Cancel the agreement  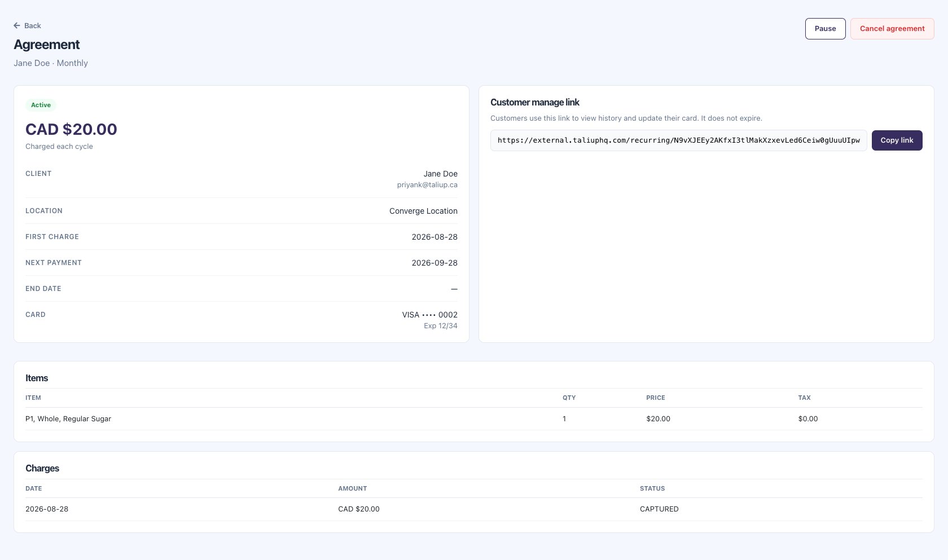(x=892, y=29)
